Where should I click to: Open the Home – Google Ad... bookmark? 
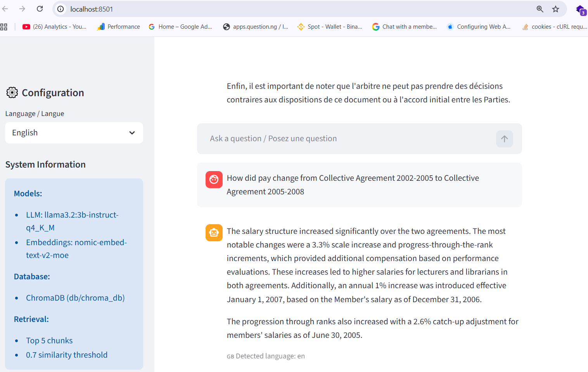coord(180,27)
